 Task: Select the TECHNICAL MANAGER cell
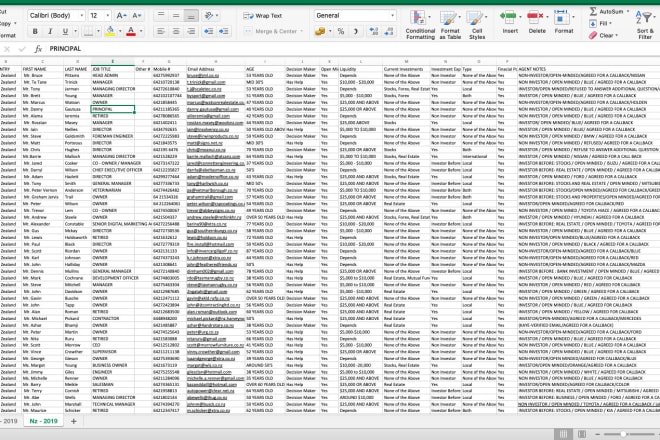point(112,404)
